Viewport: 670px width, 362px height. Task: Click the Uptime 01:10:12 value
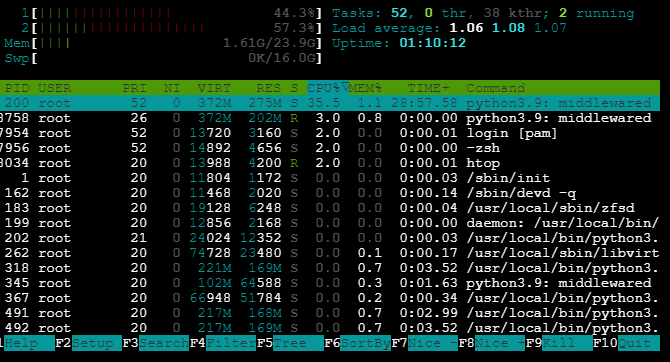(x=432, y=43)
